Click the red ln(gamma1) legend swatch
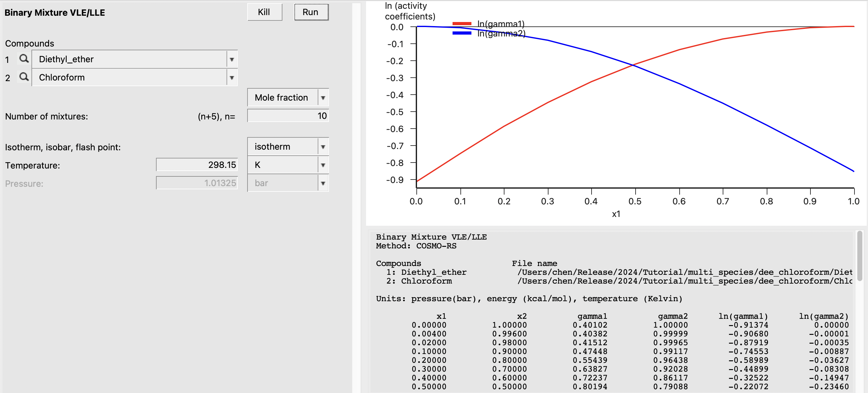This screenshot has width=868, height=393. click(462, 24)
